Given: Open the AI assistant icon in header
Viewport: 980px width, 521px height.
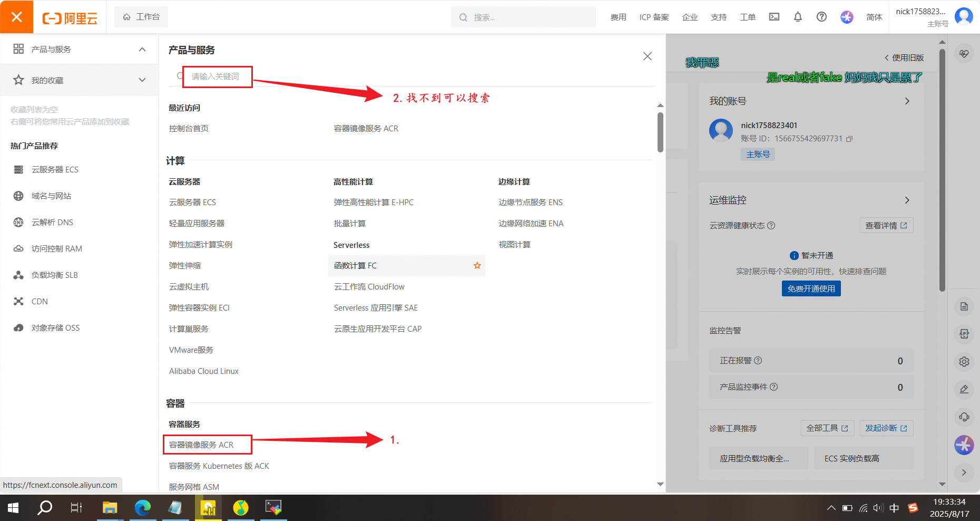Looking at the screenshot, I should (x=847, y=17).
